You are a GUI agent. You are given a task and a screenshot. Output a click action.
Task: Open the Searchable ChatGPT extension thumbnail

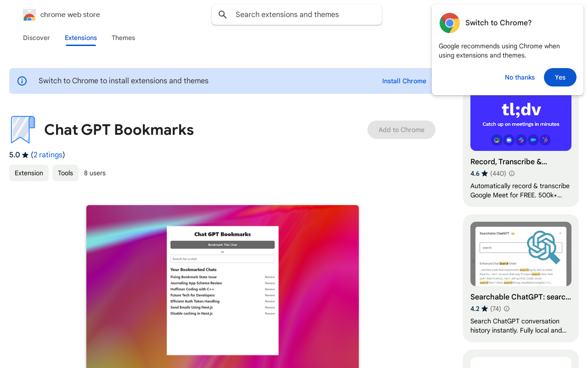(520, 254)
